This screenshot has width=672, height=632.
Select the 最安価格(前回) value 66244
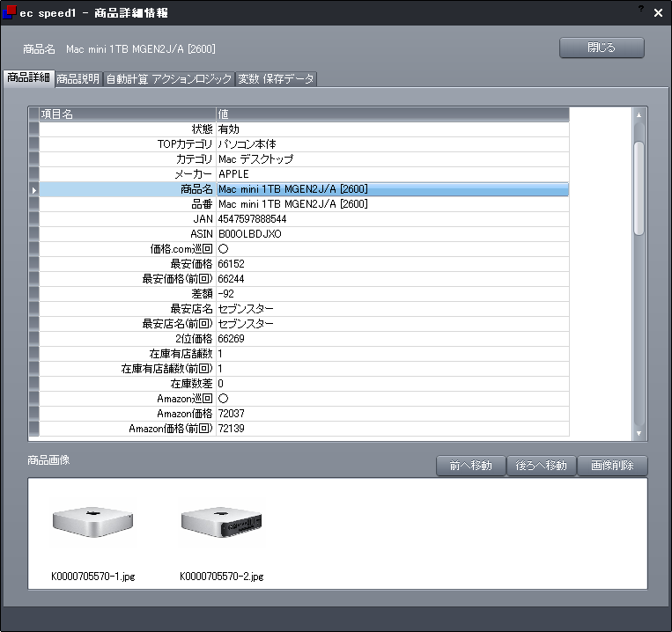pos(393,279)
